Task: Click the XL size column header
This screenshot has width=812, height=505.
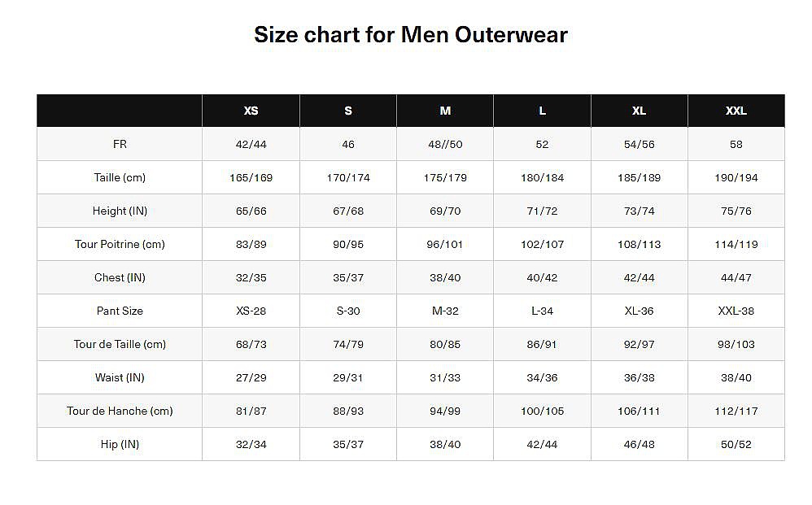Action: coord(639,111)
